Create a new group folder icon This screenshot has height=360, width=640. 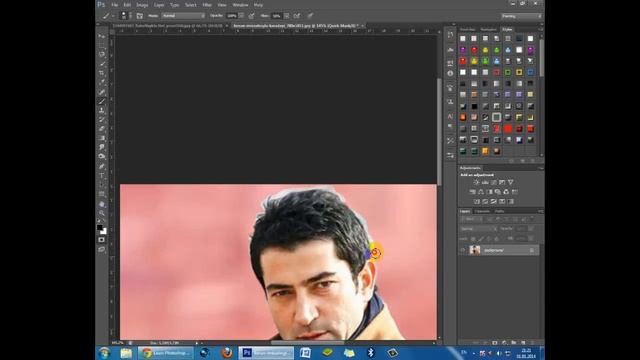514,343
